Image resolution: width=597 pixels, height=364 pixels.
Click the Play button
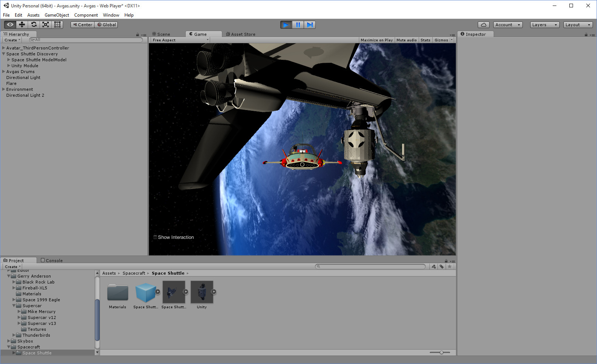coord(286,25)
